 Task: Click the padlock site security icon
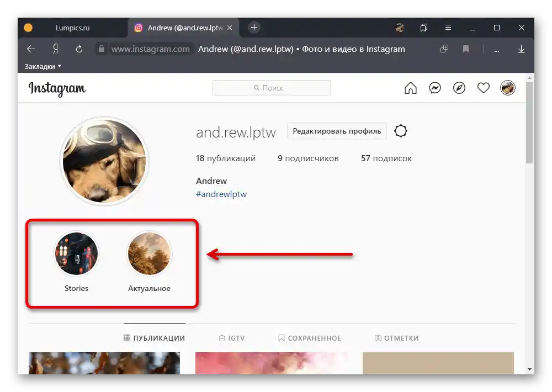click(x=102, y=49)
